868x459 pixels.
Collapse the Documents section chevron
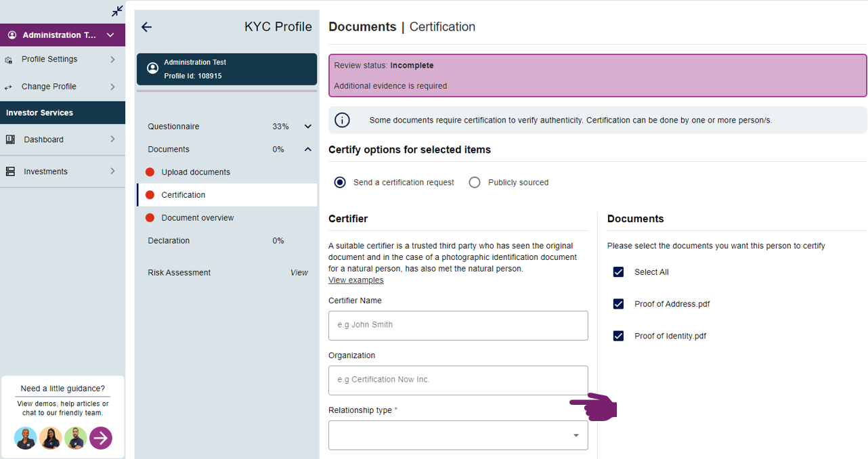[x=308, y=150]
